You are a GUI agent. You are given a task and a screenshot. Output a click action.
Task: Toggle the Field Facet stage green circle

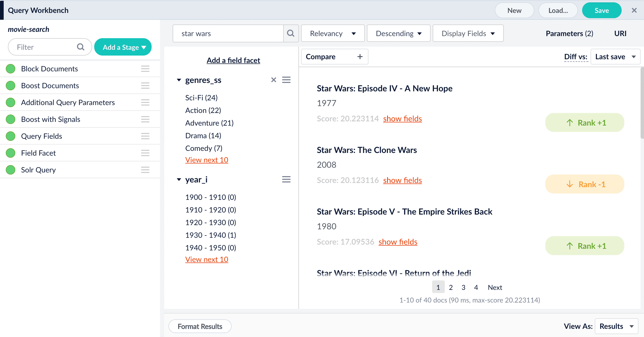point(11,153)
